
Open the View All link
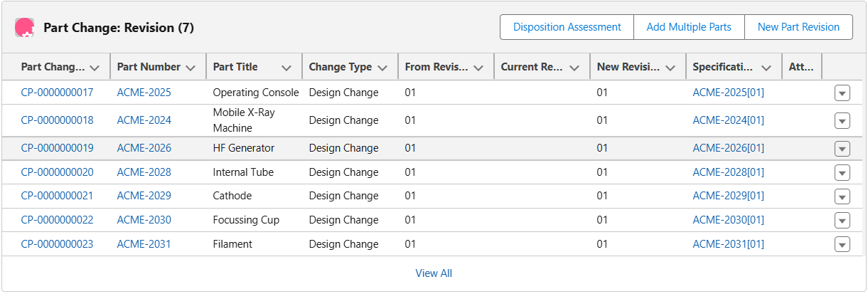point(434,273)
